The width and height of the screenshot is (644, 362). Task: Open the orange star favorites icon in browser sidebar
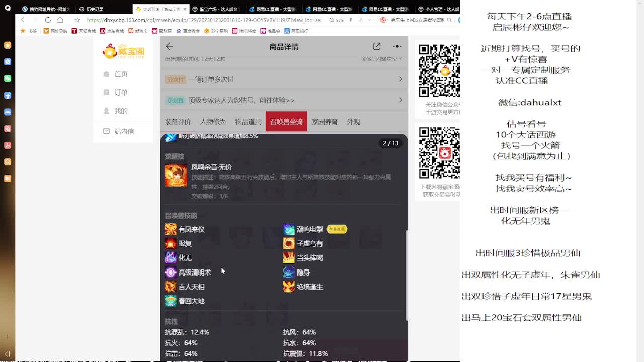tap(8, 45)
